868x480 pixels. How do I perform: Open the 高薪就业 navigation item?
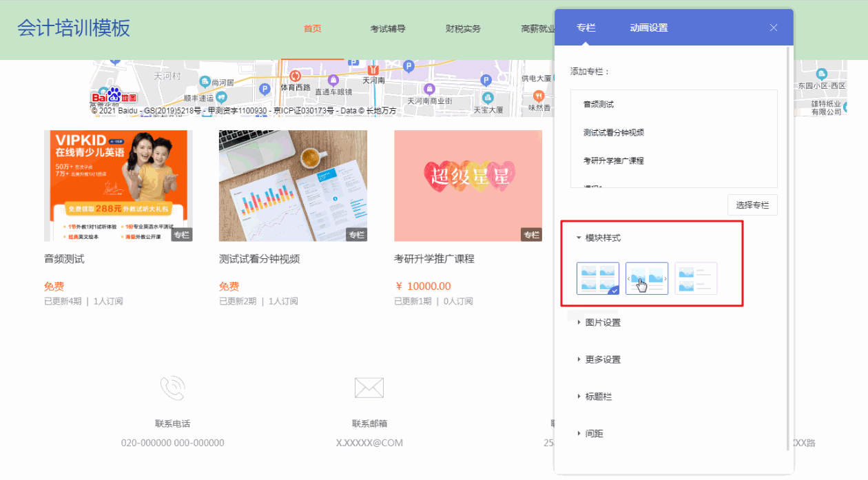pyautogui.click(x=538, y=29)
